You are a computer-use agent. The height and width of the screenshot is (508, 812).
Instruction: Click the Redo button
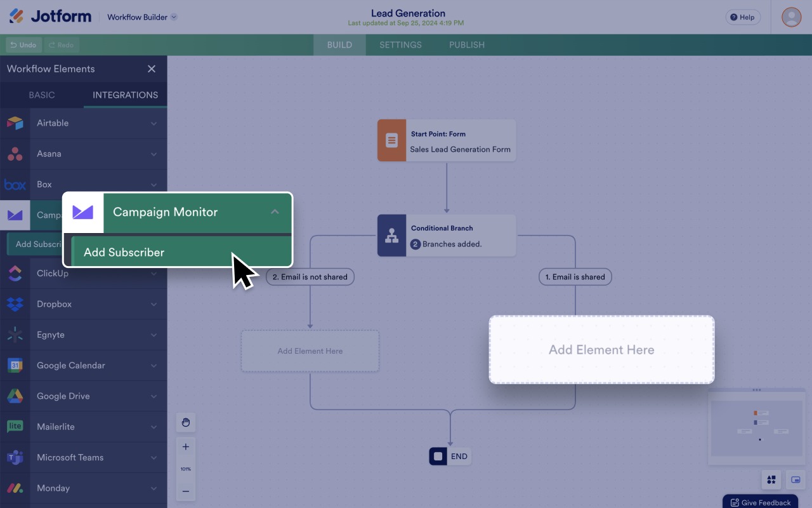(61, 45)
